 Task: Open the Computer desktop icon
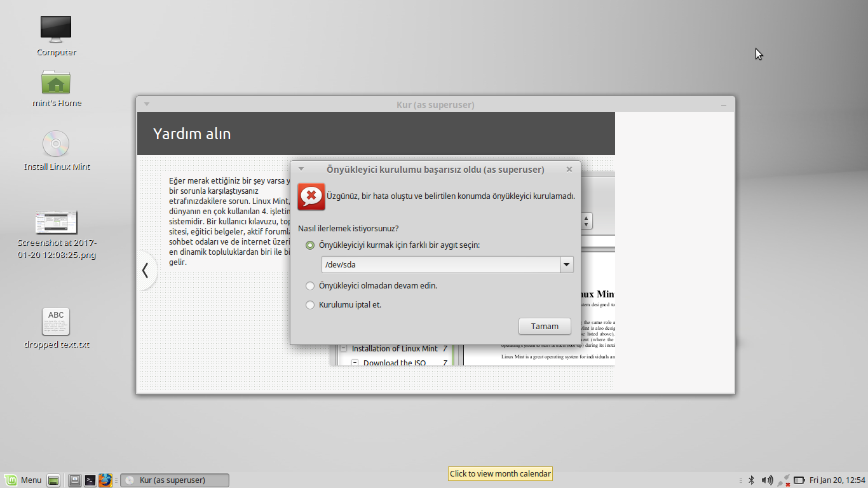point(56,29)
